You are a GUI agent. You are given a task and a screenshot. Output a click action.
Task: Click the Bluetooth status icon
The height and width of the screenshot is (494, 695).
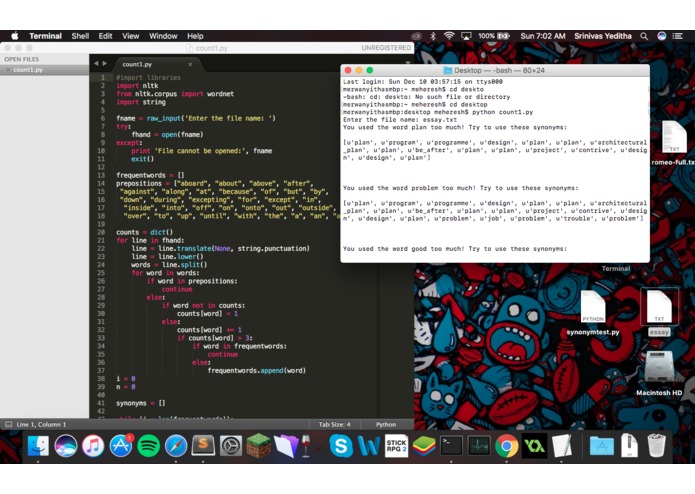coord(433,36)
